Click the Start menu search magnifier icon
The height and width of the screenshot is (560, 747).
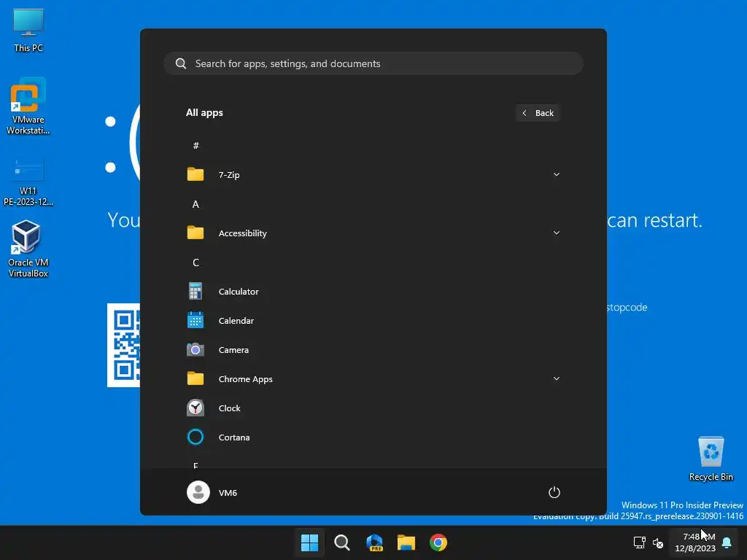tap(181, 63)
